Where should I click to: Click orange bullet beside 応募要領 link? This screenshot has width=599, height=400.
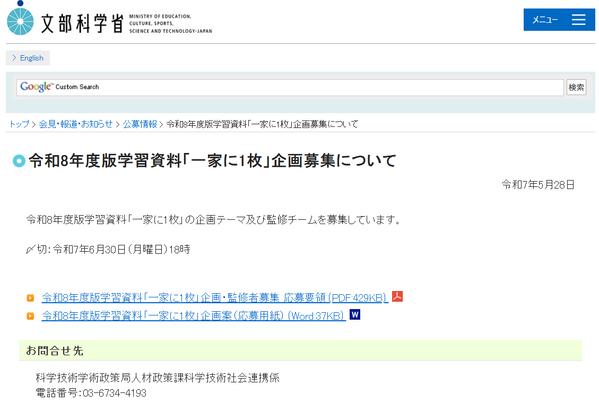(x=30, y=298)
